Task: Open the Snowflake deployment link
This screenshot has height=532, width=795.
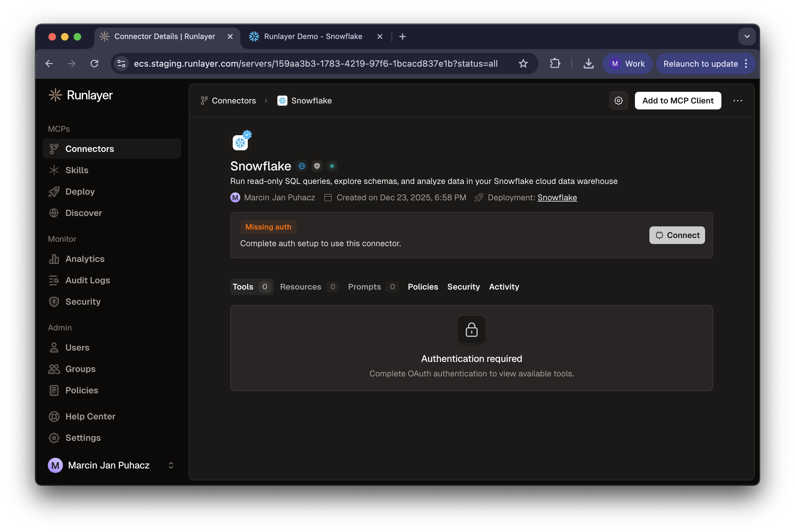Action: (x=557, y=197)
